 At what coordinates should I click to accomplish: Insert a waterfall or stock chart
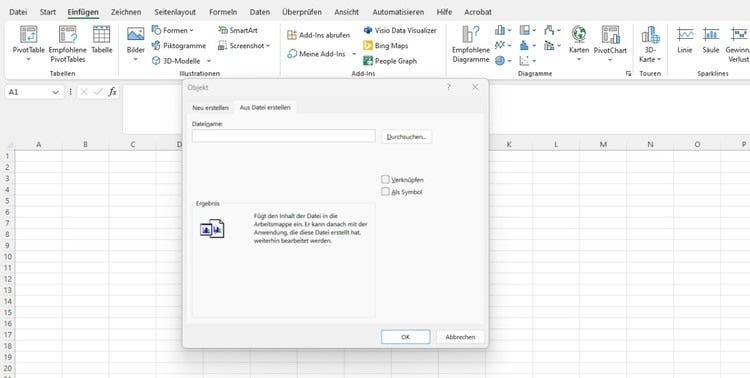pyautogui.click(x=552, y=30)
